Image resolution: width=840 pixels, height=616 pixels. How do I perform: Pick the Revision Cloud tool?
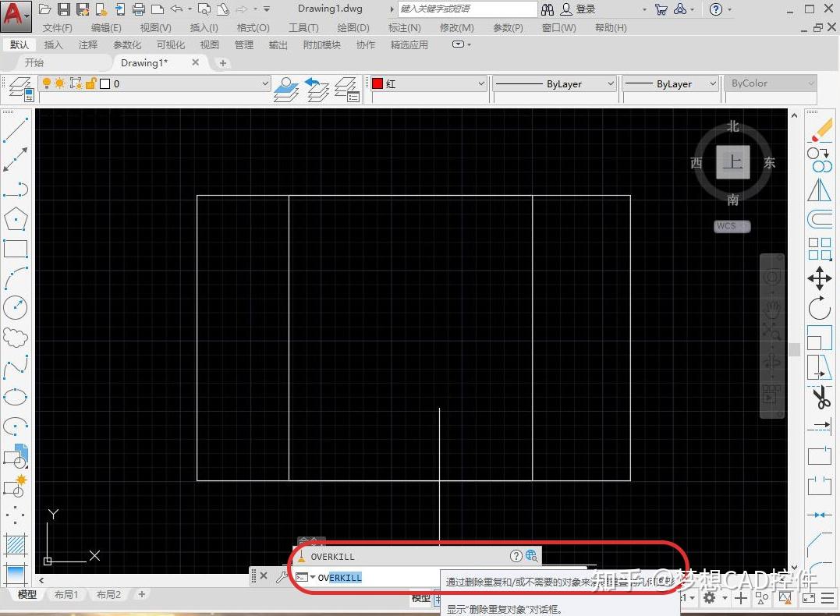16,337
